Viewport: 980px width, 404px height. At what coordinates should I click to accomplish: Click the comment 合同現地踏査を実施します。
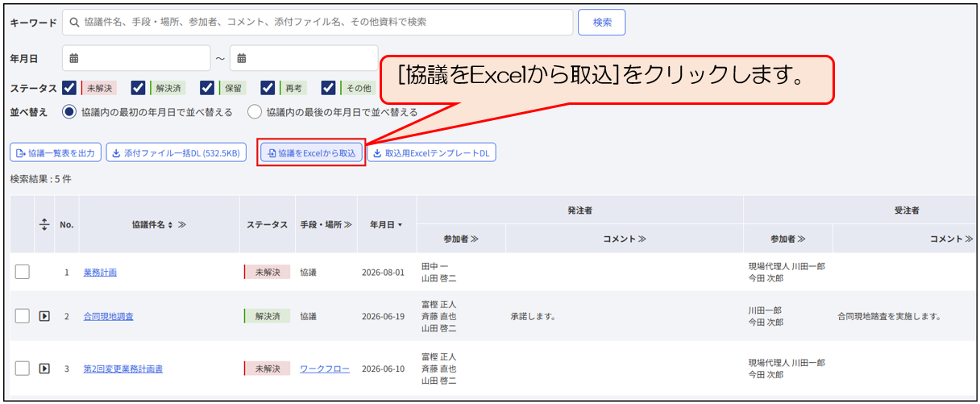tap(890, 316)
